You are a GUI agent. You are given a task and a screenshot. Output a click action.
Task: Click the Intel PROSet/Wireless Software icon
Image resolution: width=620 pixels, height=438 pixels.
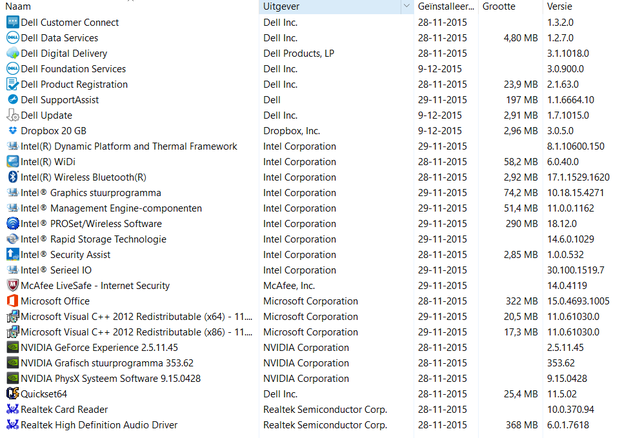[x=12, y=224]
